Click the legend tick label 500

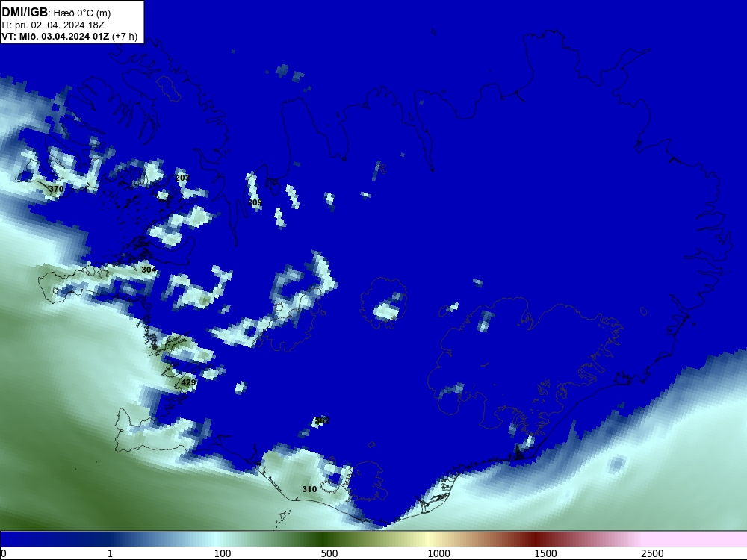[329, 553]
